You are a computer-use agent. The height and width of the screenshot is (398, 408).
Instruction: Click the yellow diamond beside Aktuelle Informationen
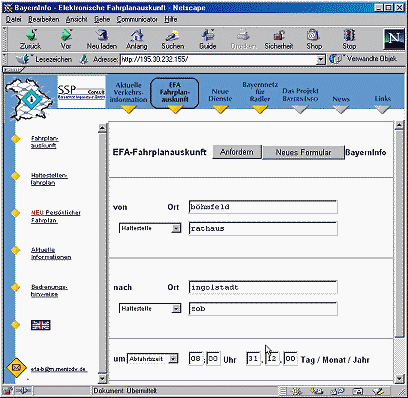coord(16,250)
